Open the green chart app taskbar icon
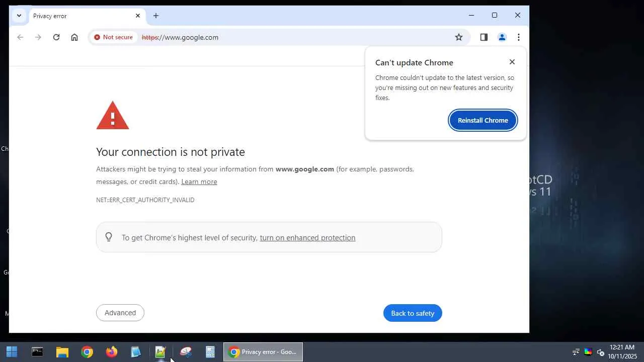 tap(160, 352)
